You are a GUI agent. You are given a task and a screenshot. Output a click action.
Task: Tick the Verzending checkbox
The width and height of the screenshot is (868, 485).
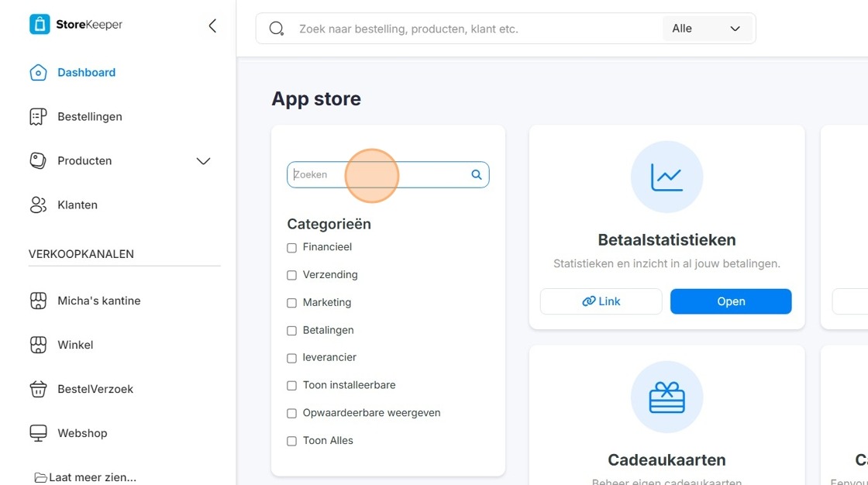coord(291,275)
